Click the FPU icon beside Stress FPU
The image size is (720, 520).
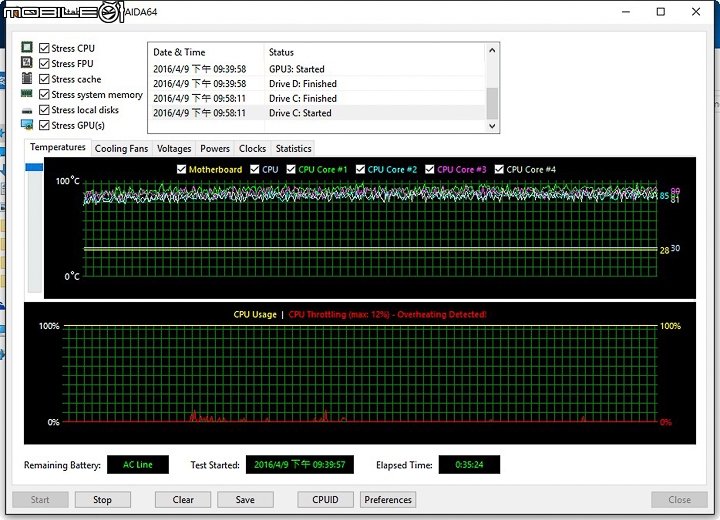pyautogui.click(x=27, y=62)
